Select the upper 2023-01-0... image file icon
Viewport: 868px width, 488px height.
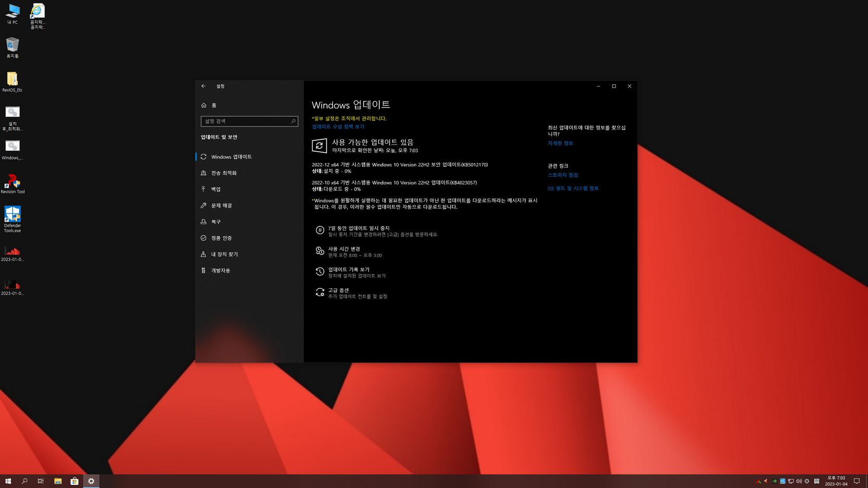pyautogui.click(x=13, y=253)
